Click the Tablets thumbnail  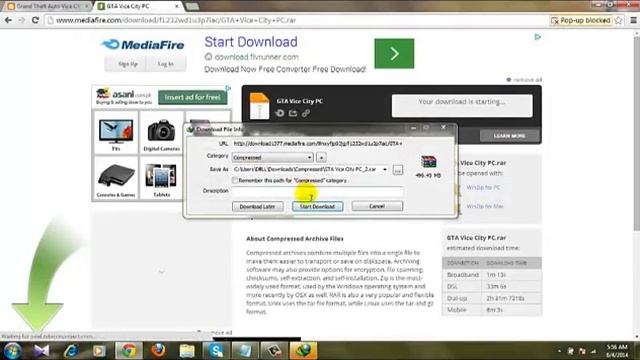tap(162, 178)
